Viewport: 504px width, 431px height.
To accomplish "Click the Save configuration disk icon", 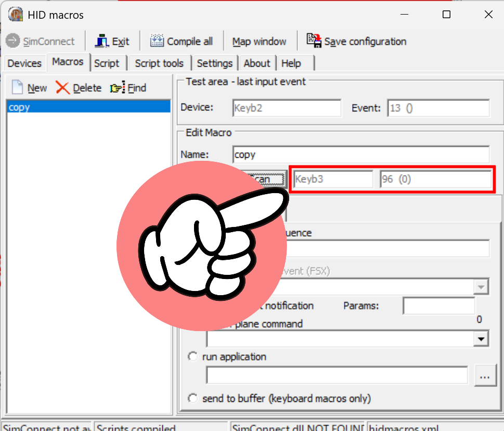I will point(314,41).
